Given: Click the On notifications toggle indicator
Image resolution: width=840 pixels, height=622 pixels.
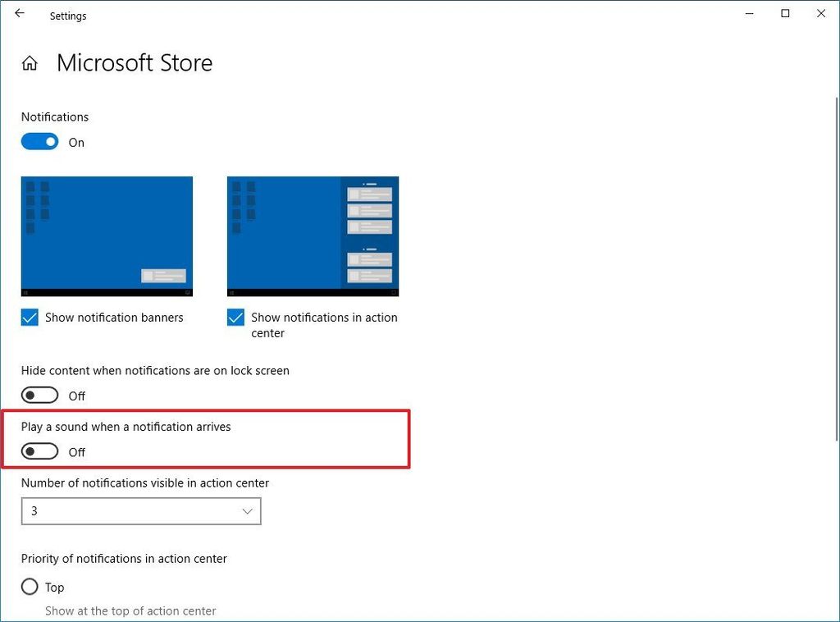Looking at the screenshot, I should 76,142.
